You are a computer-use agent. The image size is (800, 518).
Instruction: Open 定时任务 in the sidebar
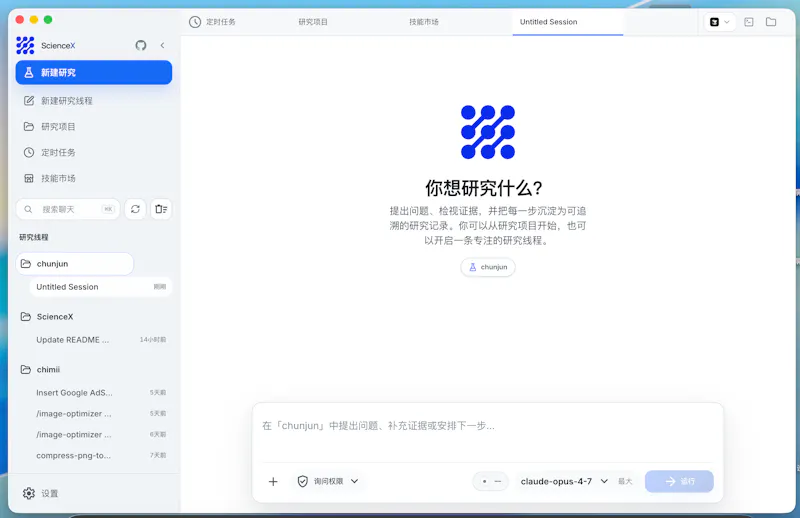click(x=94, y=153)
